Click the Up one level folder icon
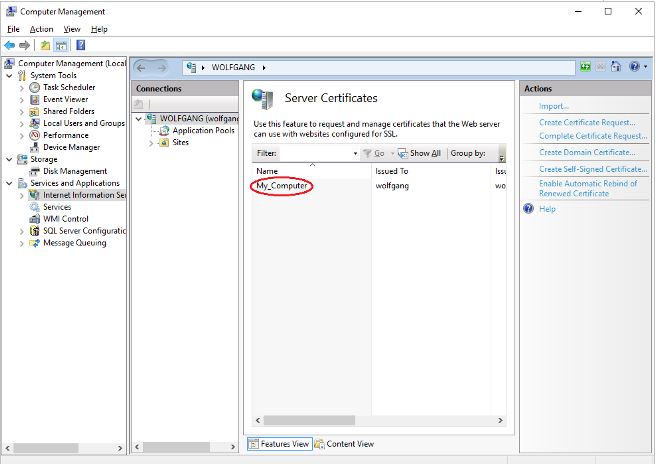Image resolution: width=656 pixels, height=464 pixels. click(x=45, y=45)
